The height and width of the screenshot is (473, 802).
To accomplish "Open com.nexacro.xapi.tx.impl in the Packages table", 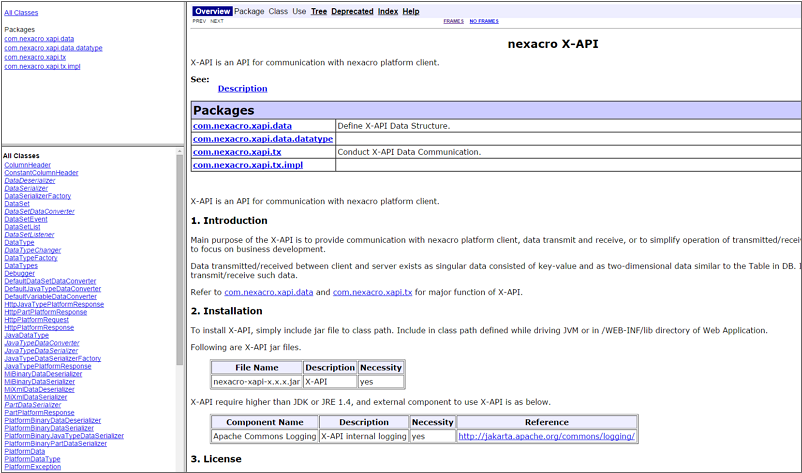I will click(x=248, y=165).
